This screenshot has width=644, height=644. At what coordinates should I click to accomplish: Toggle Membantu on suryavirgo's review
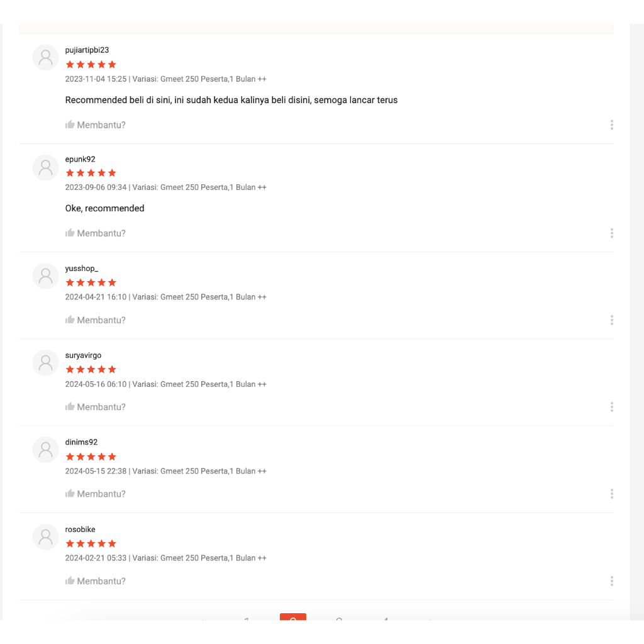pyautogui.click(x=95, y=407)
